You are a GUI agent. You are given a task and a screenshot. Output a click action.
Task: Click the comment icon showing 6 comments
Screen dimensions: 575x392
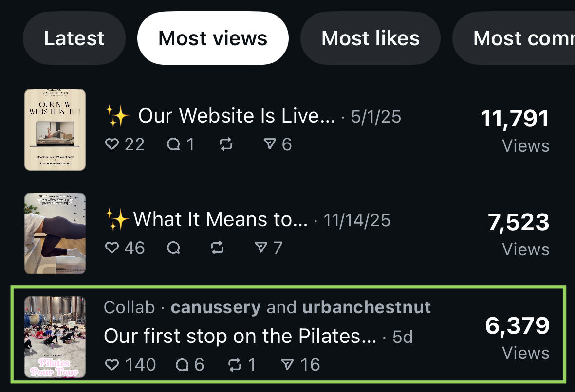pyautogui.click(x=183, y=365)
